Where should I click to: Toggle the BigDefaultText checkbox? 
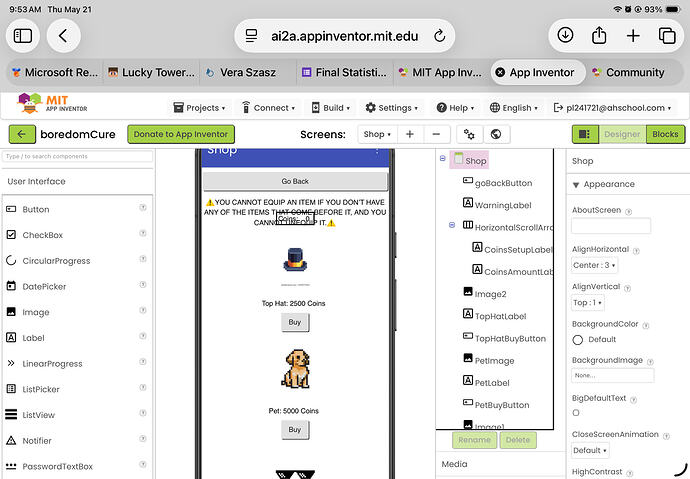click(576, 413)
